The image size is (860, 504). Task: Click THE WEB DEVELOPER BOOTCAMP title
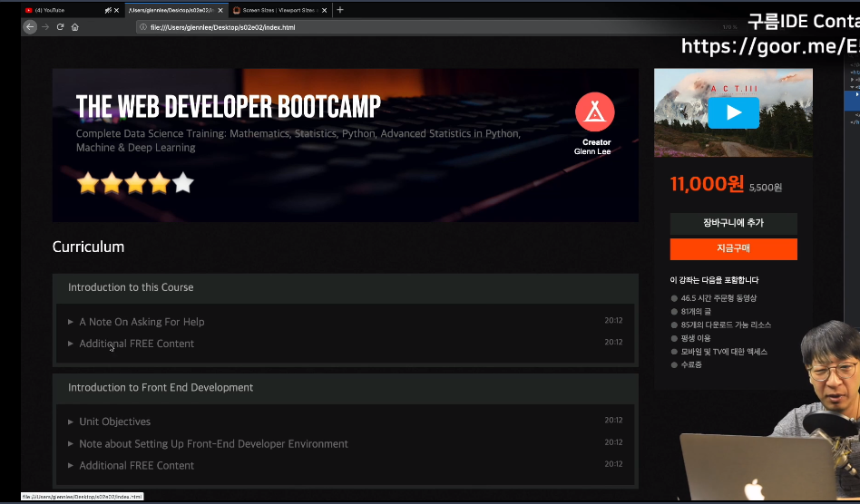[x=229, y=106]
